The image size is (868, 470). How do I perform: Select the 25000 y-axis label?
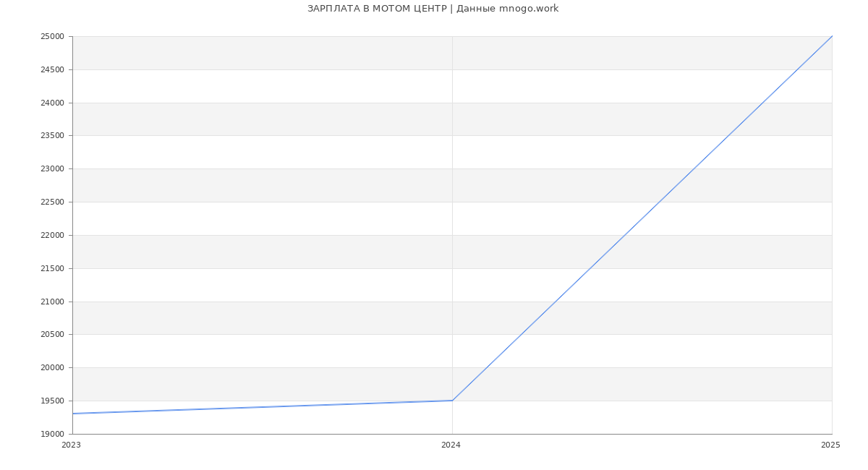[x=53, y=37]
